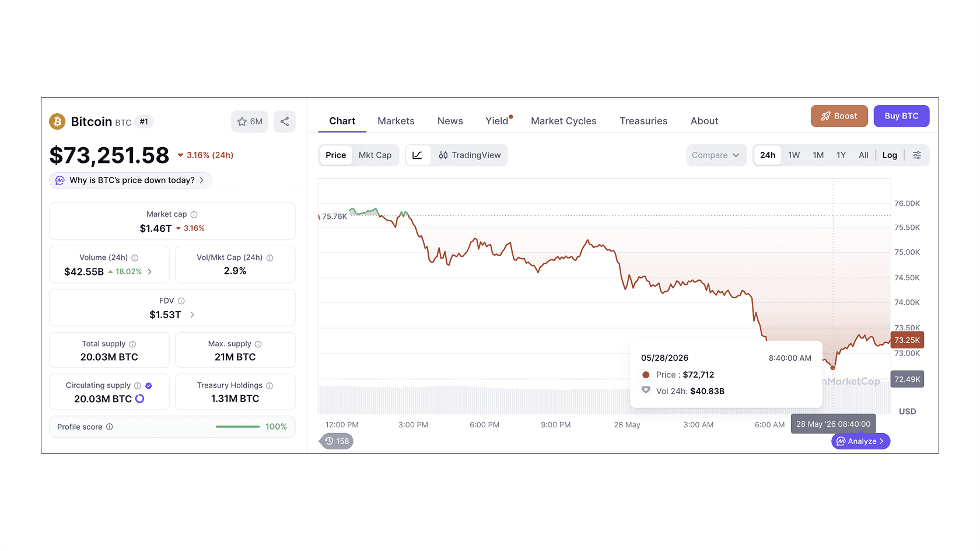
Task: Toggle Log scale on chart
Action: coord(890,155)
